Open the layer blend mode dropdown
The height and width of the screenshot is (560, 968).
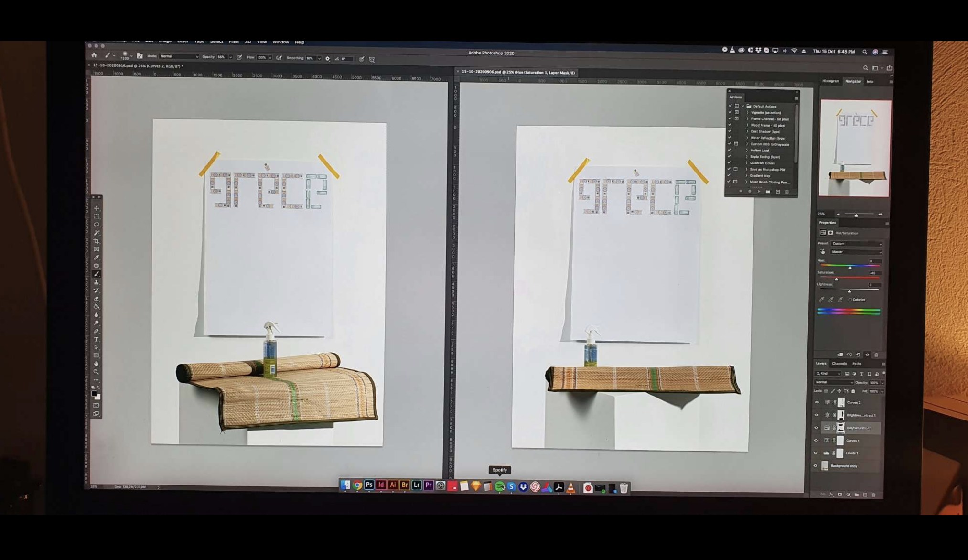tap(834, 382)
